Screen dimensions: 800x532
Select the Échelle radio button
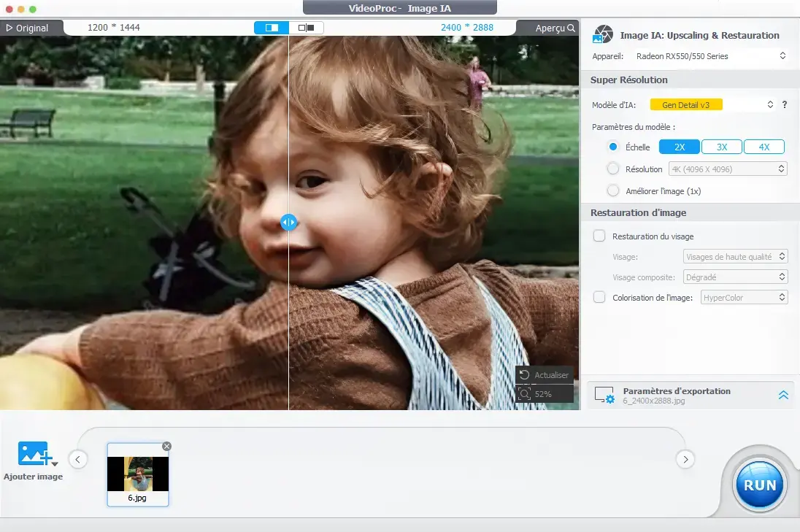613,147
